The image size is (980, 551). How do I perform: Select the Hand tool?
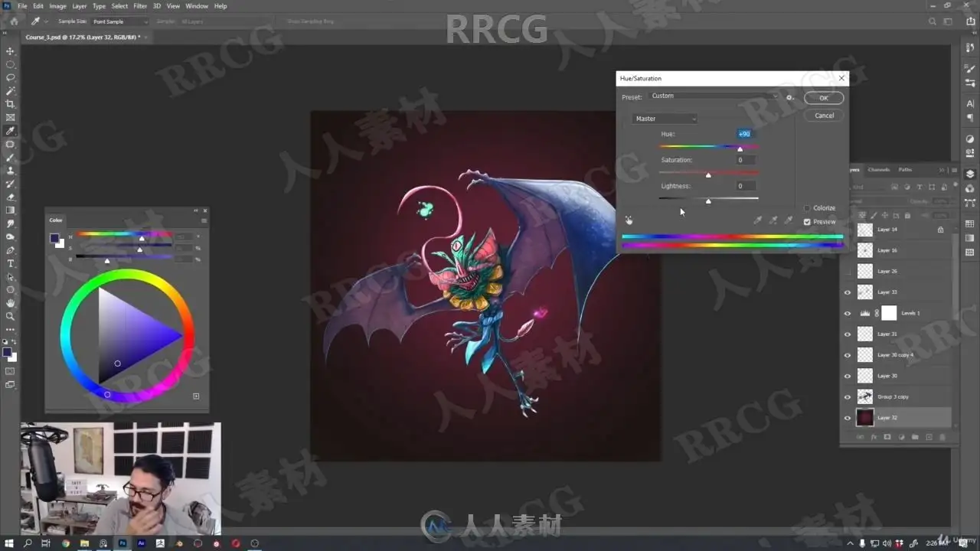pyautogui.click(x=10, y=303)
